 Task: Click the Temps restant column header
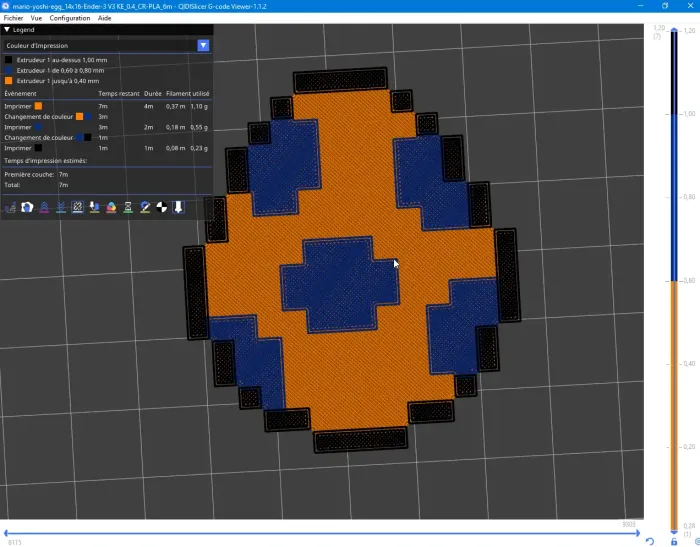click(119, 93)
